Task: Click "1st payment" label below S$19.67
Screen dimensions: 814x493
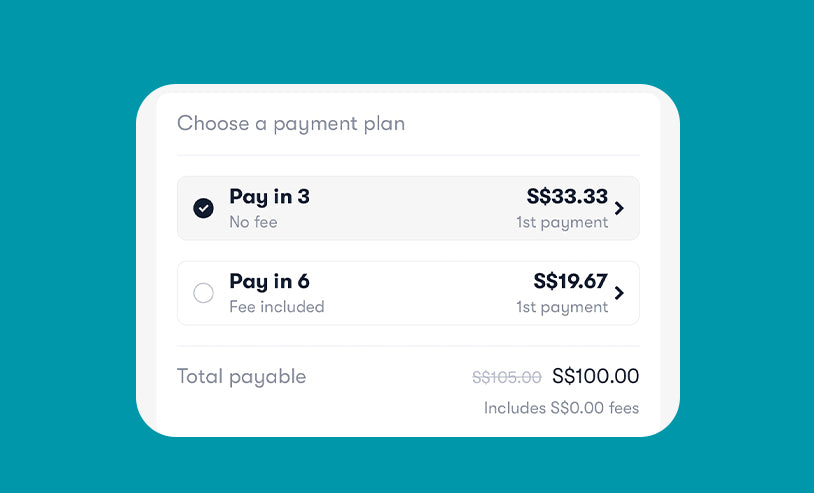Action: coord(562,307)
